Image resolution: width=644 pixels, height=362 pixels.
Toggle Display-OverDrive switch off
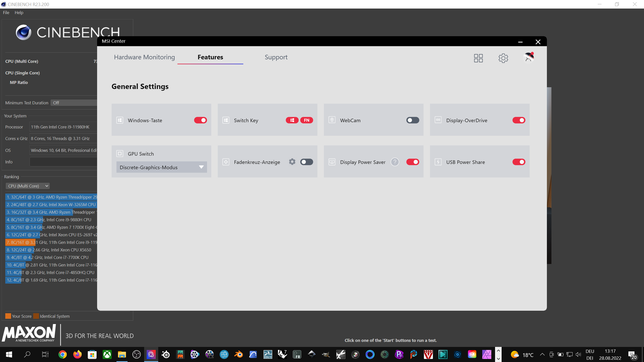click(519, 120)
